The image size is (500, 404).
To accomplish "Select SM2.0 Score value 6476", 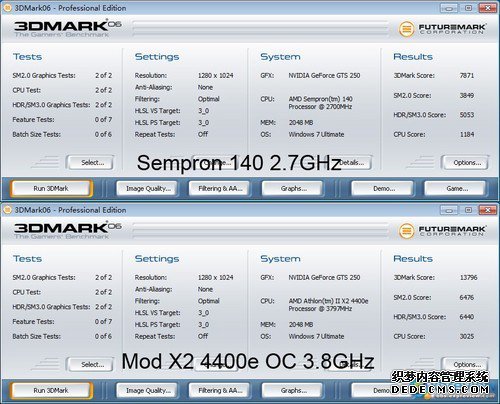I will pos(467,297).
